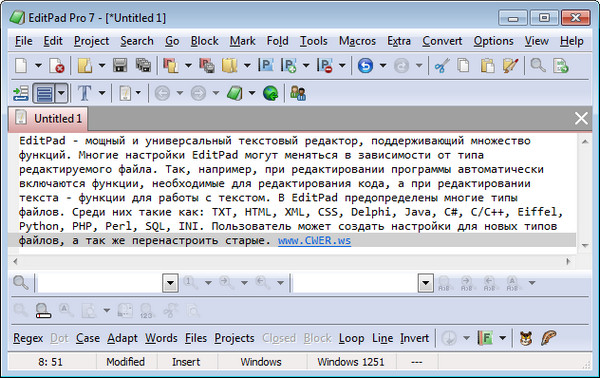Click the Favorites folders icon
This screenshot has width=600, height=378.
pyautogui.click(x=230, y=65)
